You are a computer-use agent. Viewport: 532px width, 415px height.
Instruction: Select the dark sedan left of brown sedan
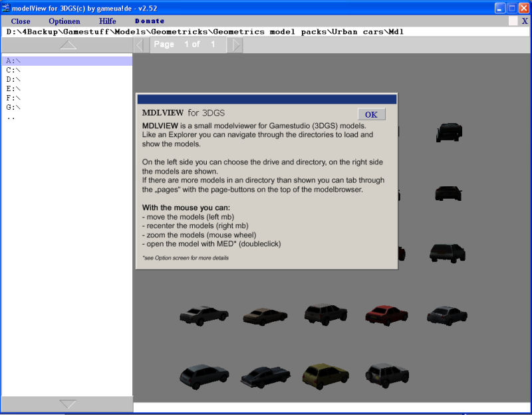click(204, 316)
